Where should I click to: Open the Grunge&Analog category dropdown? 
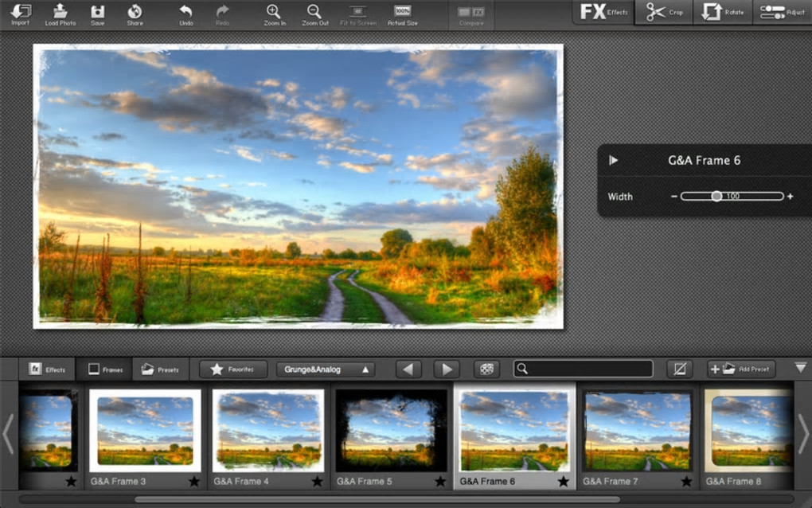tap(326, 369)
